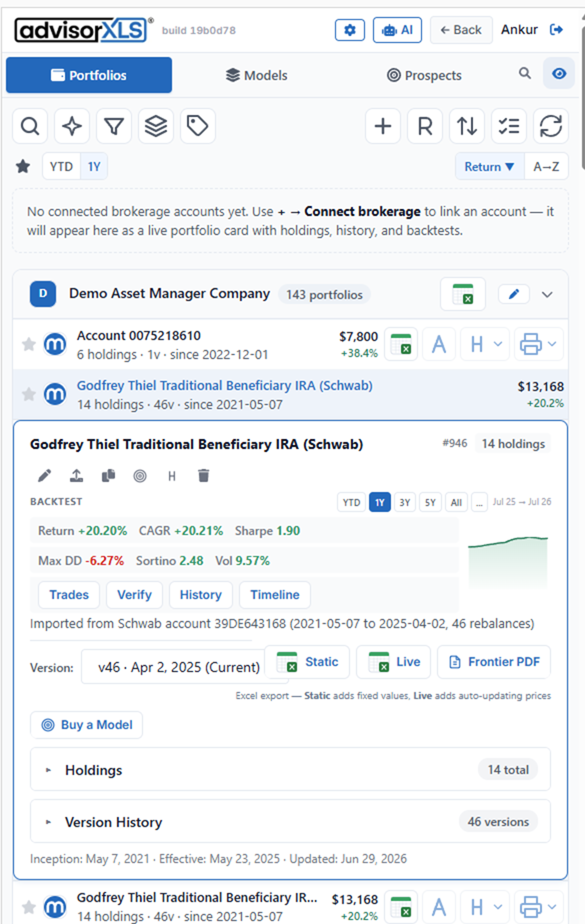Export Demo Asset Manager Company to Excel

[x=463, y=294]
